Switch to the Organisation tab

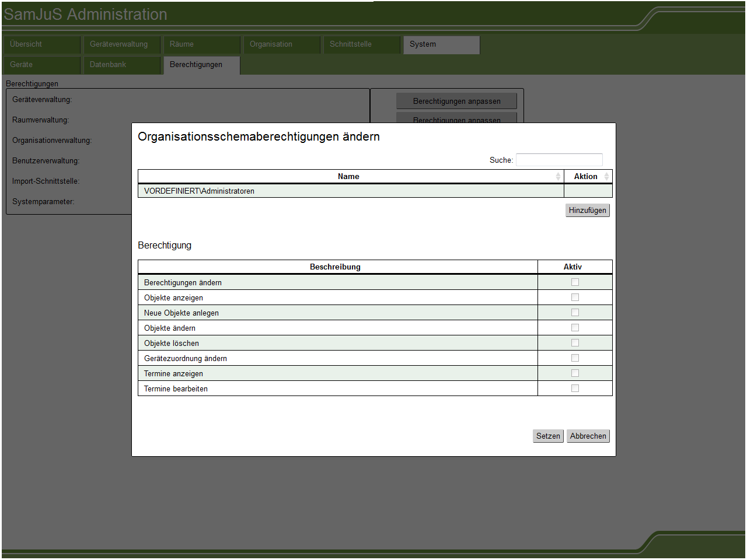(x=282, y=44)
